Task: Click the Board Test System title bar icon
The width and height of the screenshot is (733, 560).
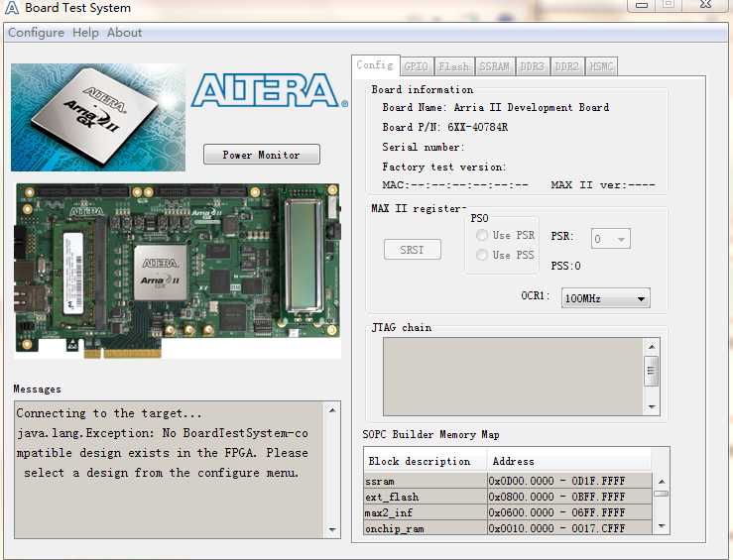Action: pyautogui.click(x=11, y=8)
